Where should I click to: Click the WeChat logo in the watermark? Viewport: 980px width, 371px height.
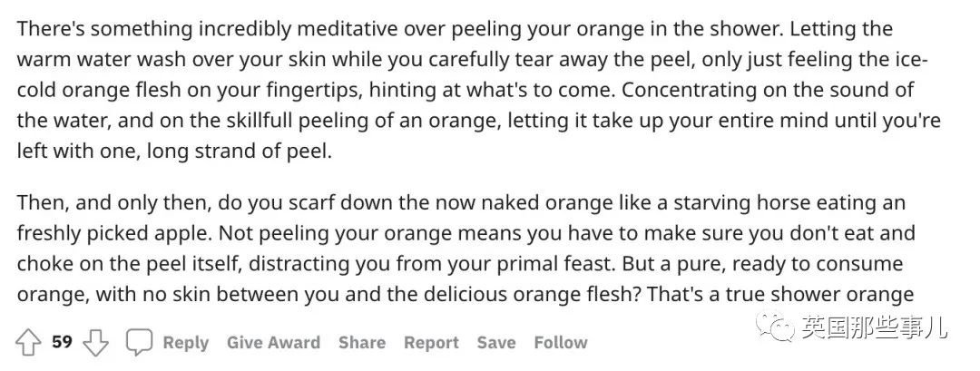tap(775, 326)
